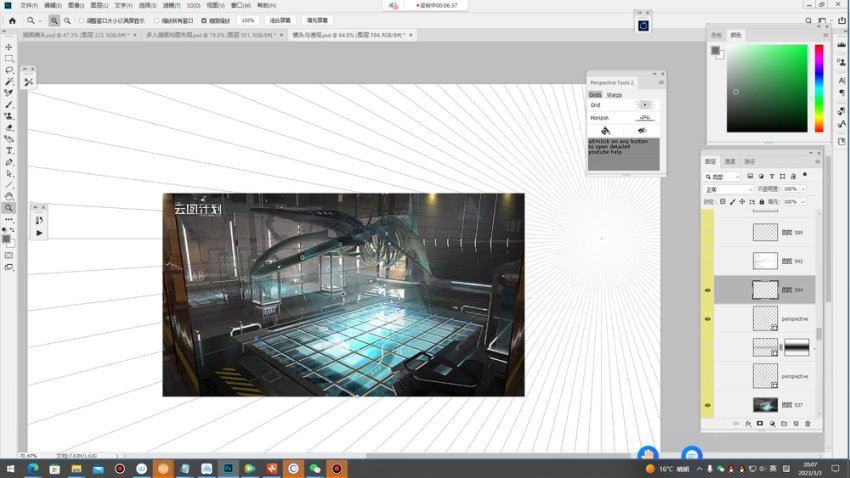The width and height of the screenshot is (850, 478).
Task: Select the Paint Bucket tool
Action: [9, 139]
